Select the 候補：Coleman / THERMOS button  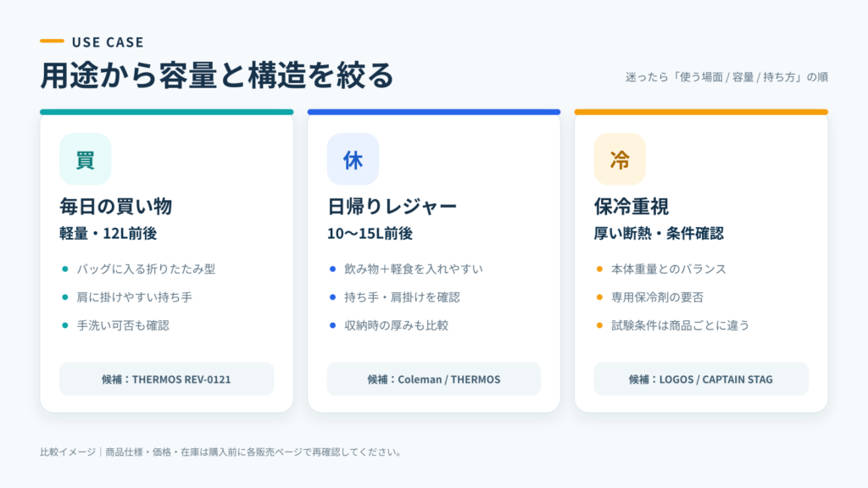(434, 379)
